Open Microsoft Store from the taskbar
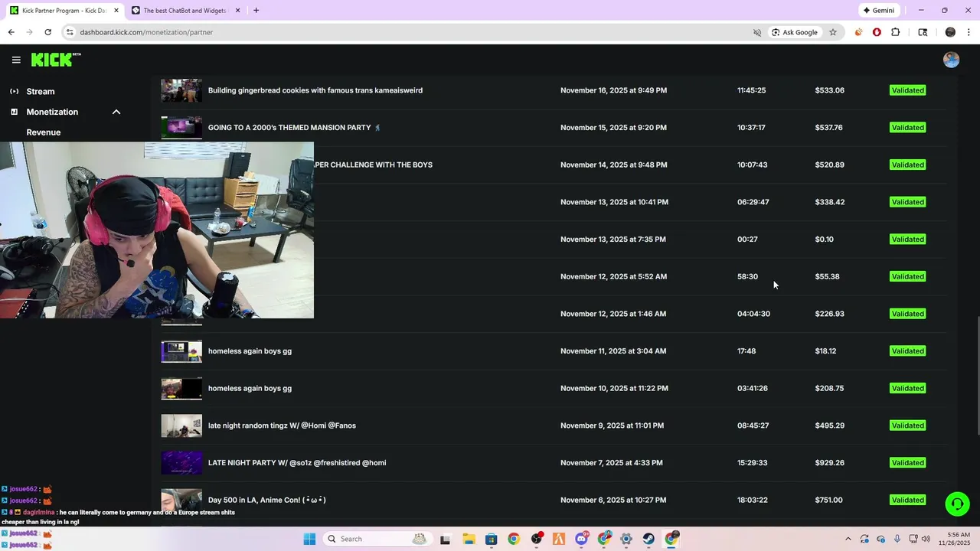 pyautogui.click(x=491, y=539)
